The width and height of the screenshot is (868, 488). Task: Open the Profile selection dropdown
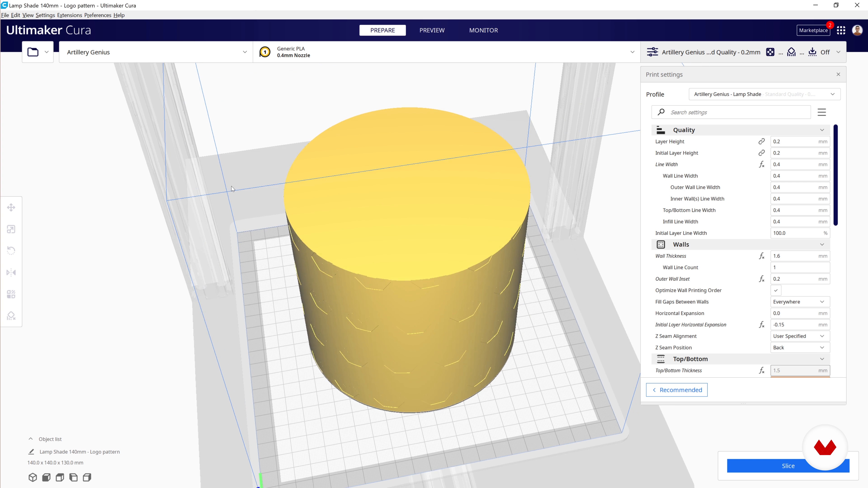tap(764, 94)
